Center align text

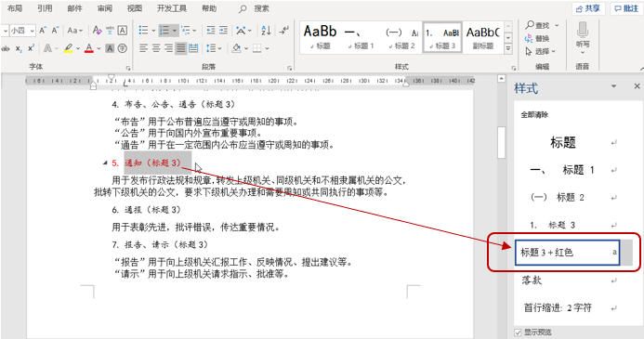pyautogui.click(x=156, y=48)
